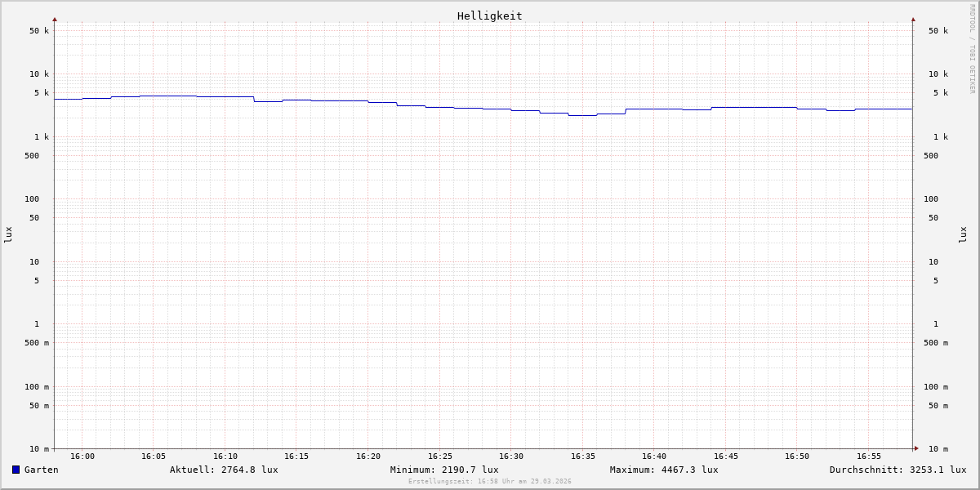Click the left axis 50 k label
The width and height of the screenshot is (980, 490).
39,31
